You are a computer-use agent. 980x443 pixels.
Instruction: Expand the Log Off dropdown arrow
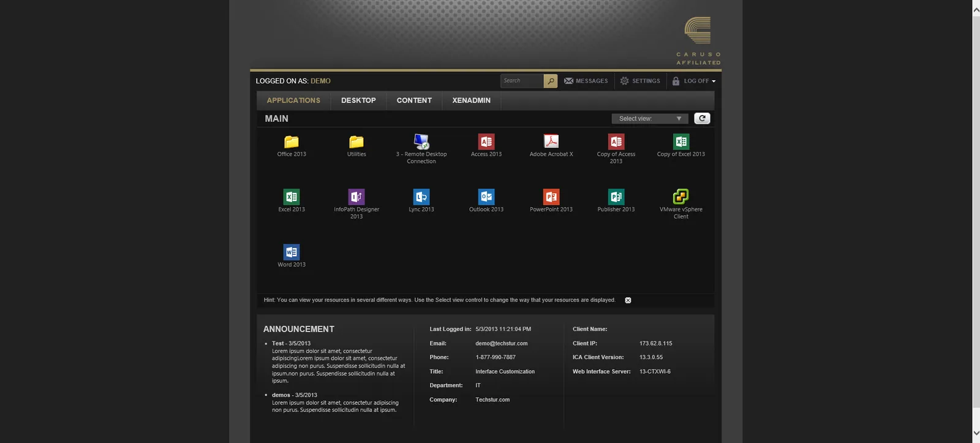714,81
